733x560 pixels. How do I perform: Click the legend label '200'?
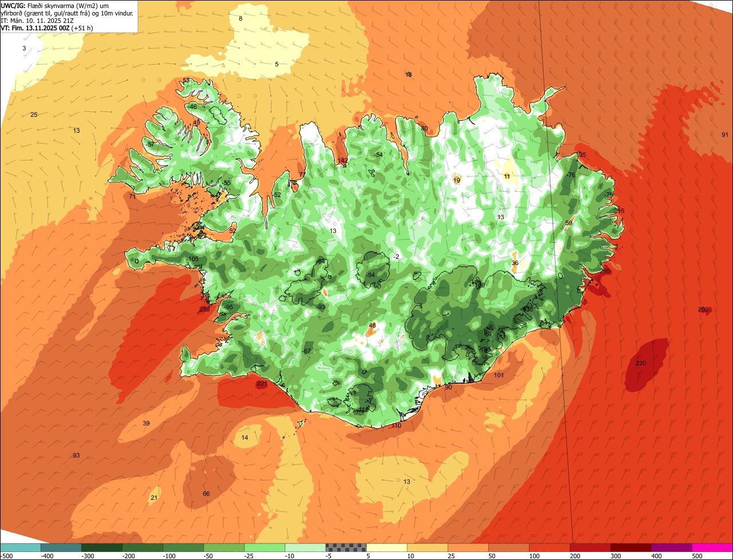576,555
